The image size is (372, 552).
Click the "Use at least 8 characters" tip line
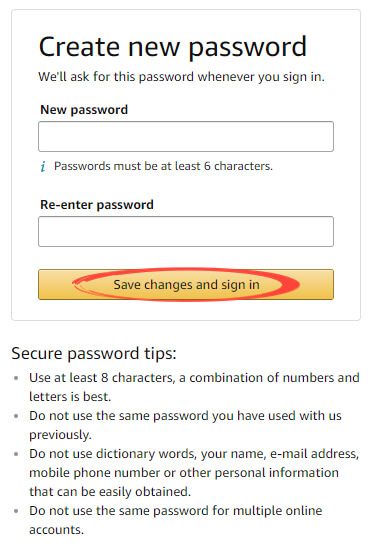[194, 378]
